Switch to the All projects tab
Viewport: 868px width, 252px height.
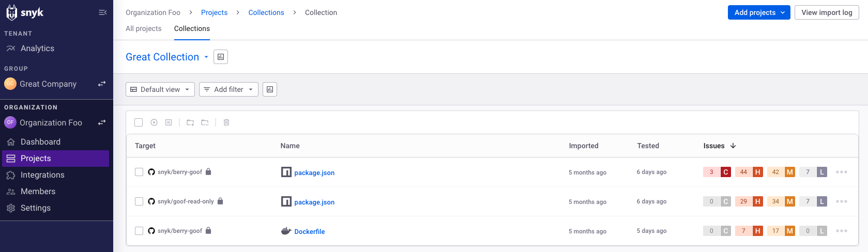(x=144, y=28)
